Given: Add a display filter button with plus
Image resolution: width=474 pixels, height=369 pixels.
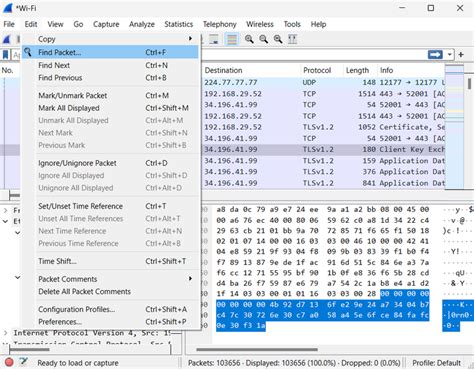Looking at the screenshot, I should [x=461, y=54].
